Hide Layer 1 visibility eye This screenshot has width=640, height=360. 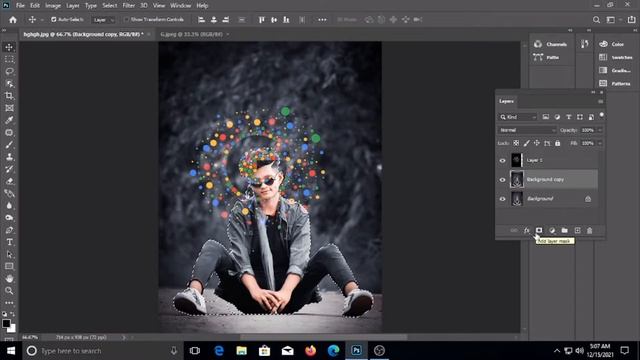502,160
